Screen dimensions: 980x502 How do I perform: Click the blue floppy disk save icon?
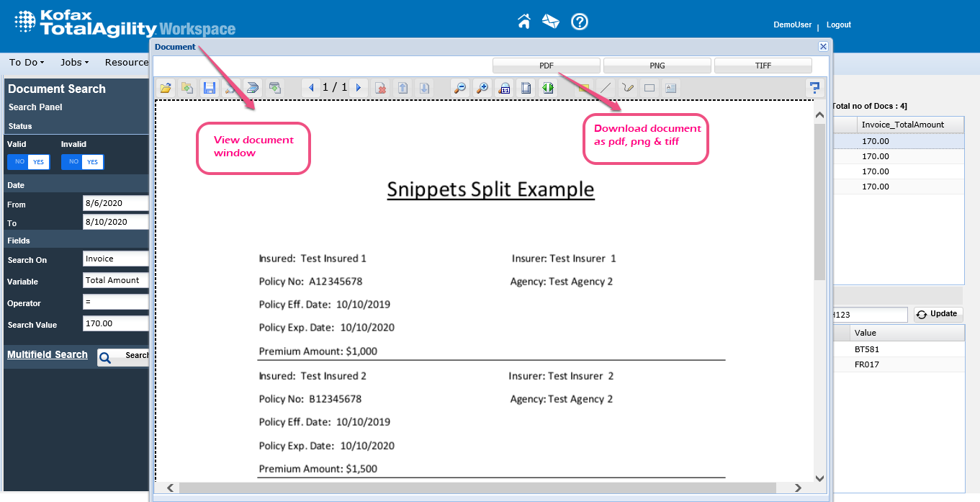210,88
